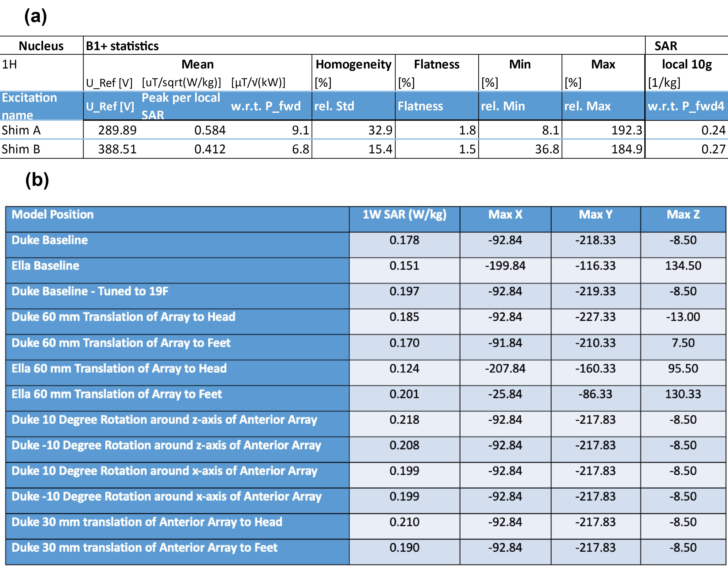Click the Shim A U_Ref value 289.89
Image resolution: width=728 pixels, height=569 pixels.
pos(117,130)
